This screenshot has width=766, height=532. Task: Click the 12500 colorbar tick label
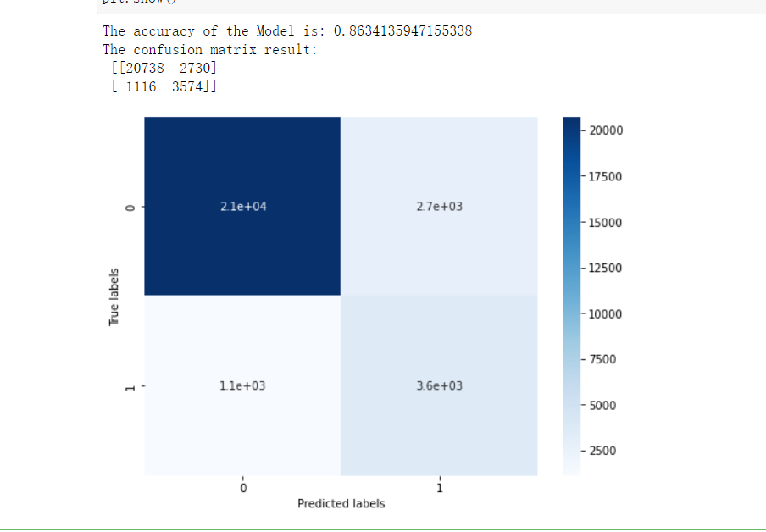606,268
